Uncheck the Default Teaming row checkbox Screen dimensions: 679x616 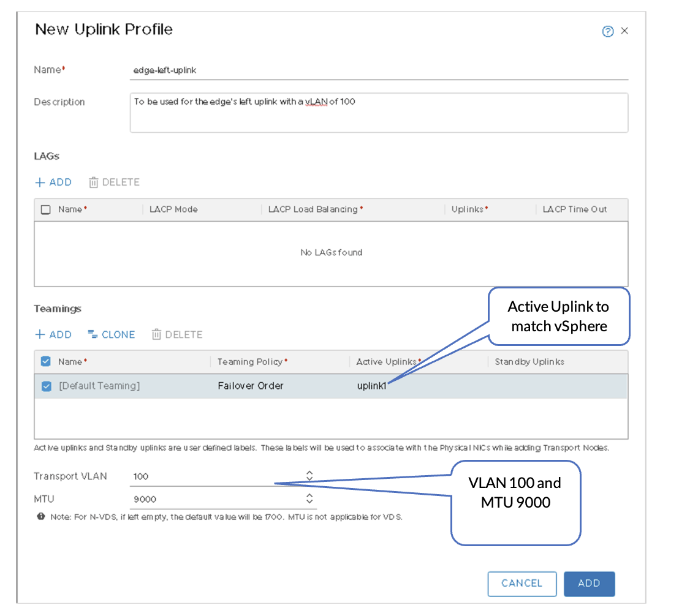[46, 386]
